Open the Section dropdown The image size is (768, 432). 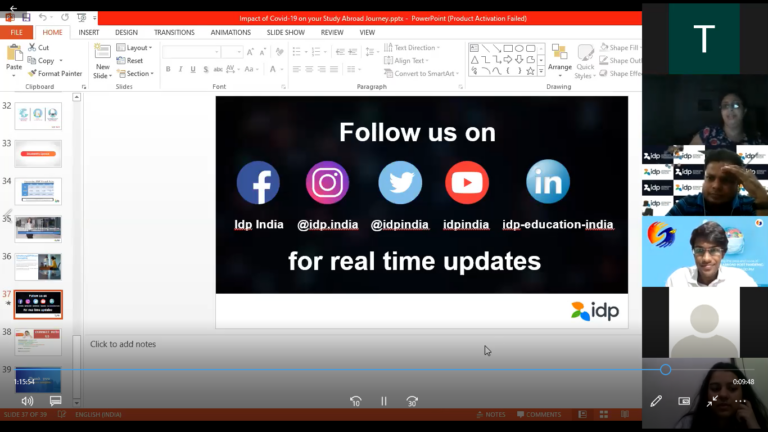point(138,73)
